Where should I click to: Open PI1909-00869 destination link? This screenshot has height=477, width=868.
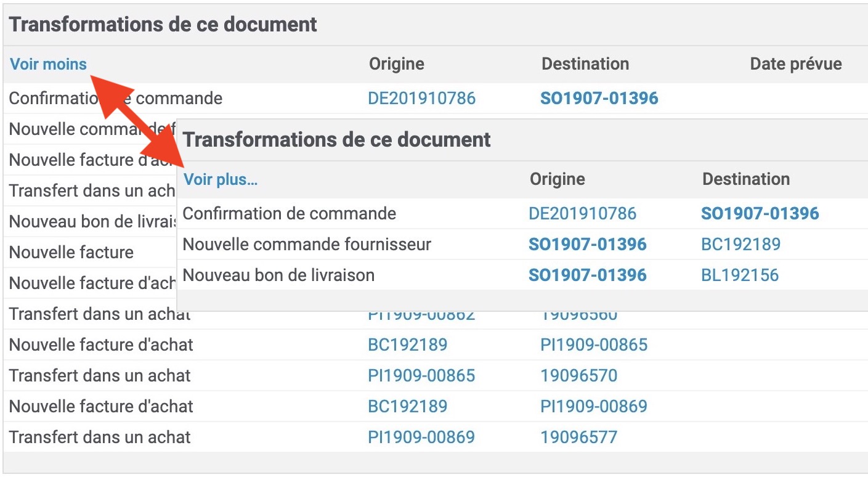(594, 406)
